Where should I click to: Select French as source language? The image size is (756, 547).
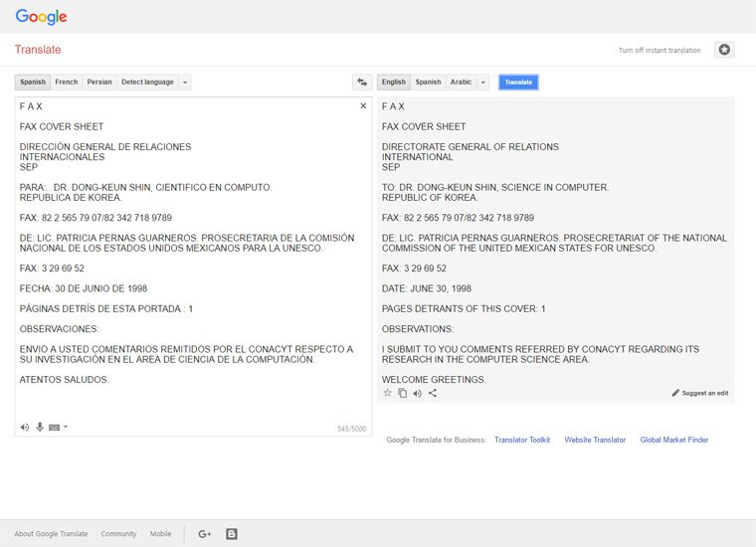pos(66,82)
